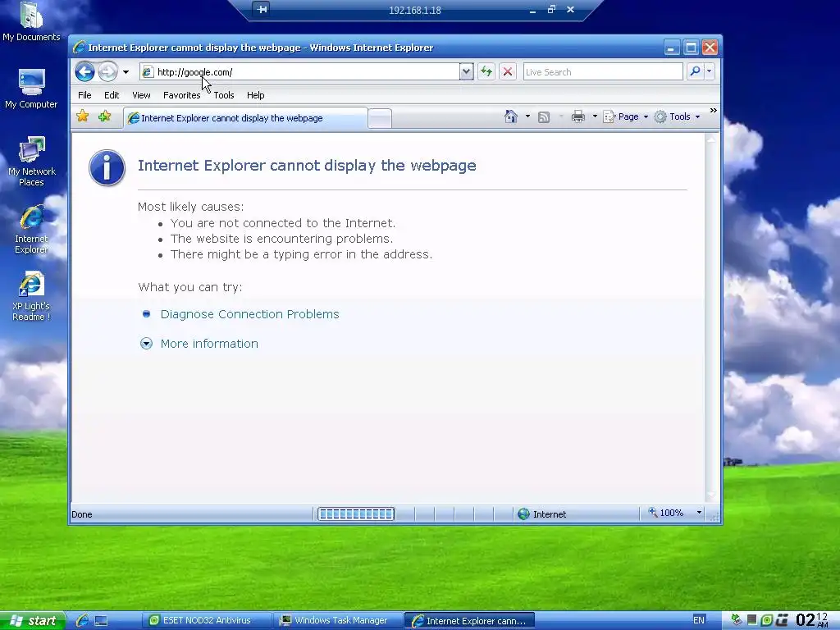Select My Computer desktop icon
Viewport: 840px width, 630px height.
tap(31, 89)
